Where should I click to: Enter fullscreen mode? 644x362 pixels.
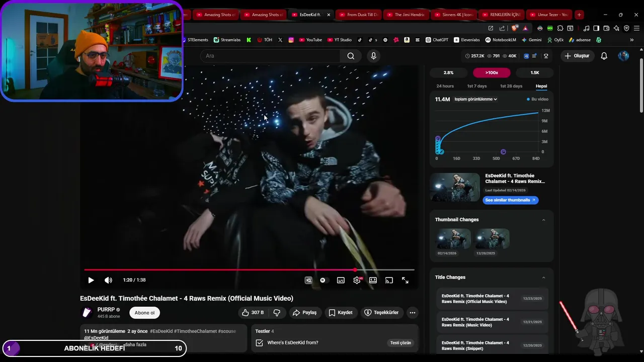pos(405,280)
